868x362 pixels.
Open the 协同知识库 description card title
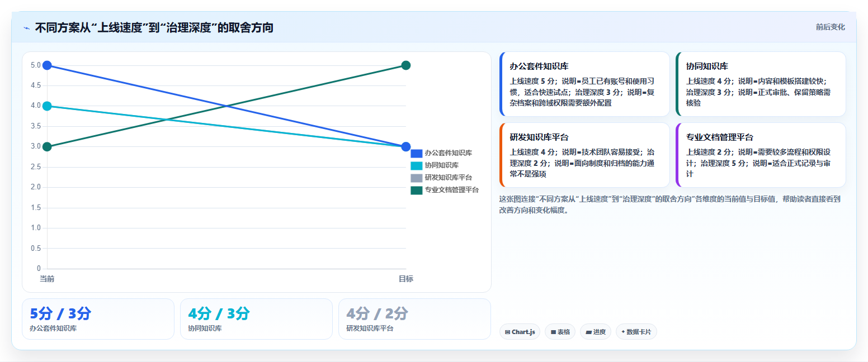pos(707,66)
